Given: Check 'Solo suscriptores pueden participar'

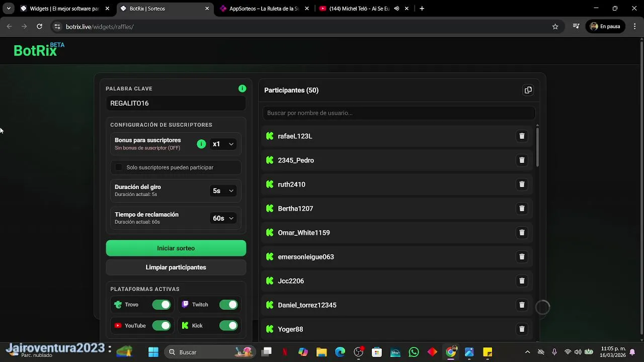Looking at the screenshot, I should coord(119,167).
